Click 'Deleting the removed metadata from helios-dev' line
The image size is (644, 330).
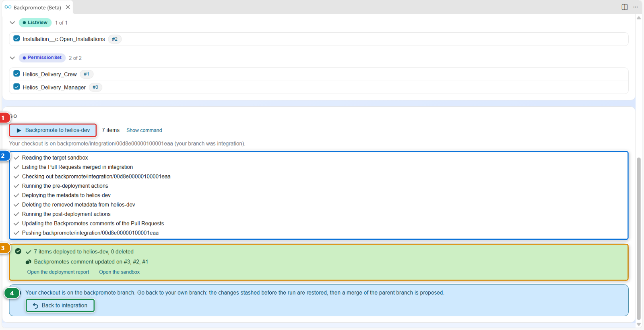78,205
